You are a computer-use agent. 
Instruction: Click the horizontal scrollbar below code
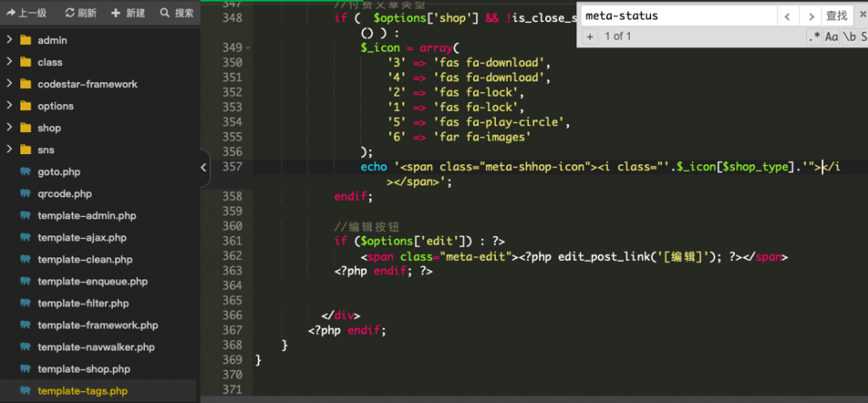[x=534, y=399]
